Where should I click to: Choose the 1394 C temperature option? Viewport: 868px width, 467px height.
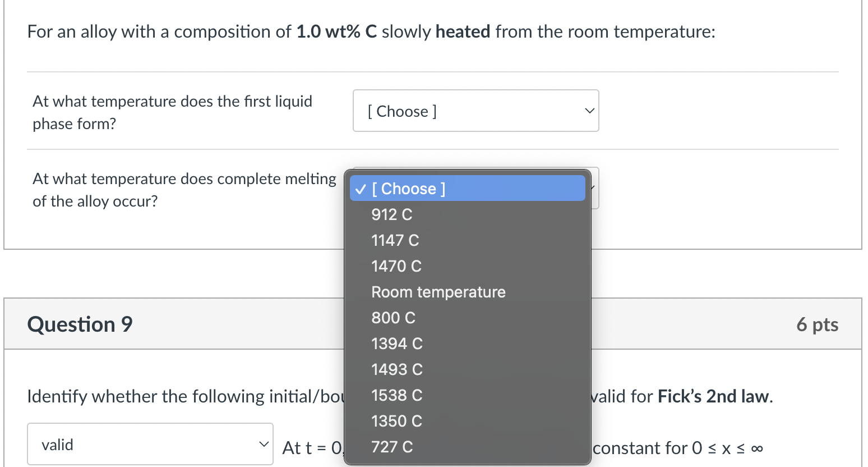tap(396, 344)
